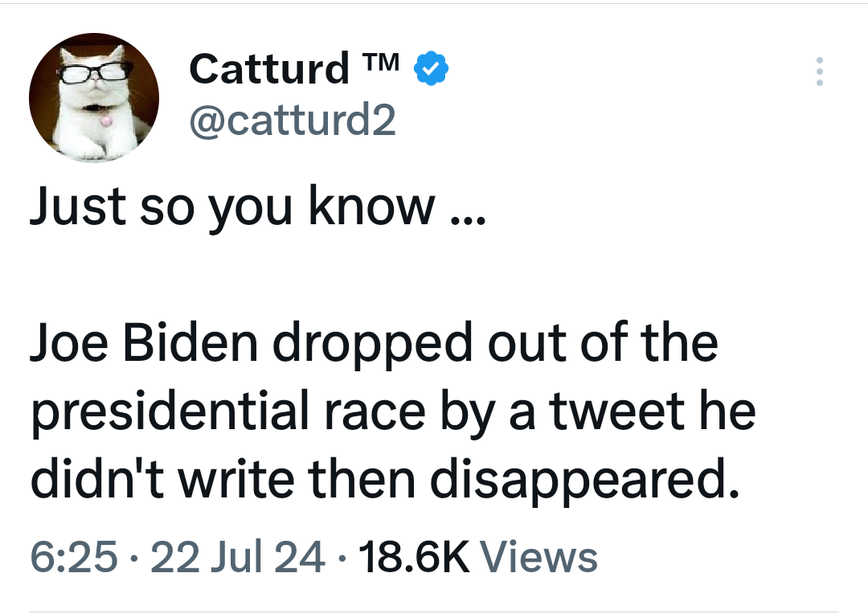868x614 pixels.
Task: Open the 18.6K view count
Action: (x=416, y=557)
